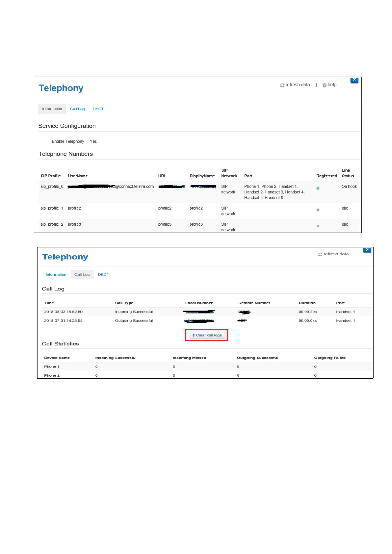Select Information tab in upper panel
Screen dimensions: 392x554
tap(52, 109)
